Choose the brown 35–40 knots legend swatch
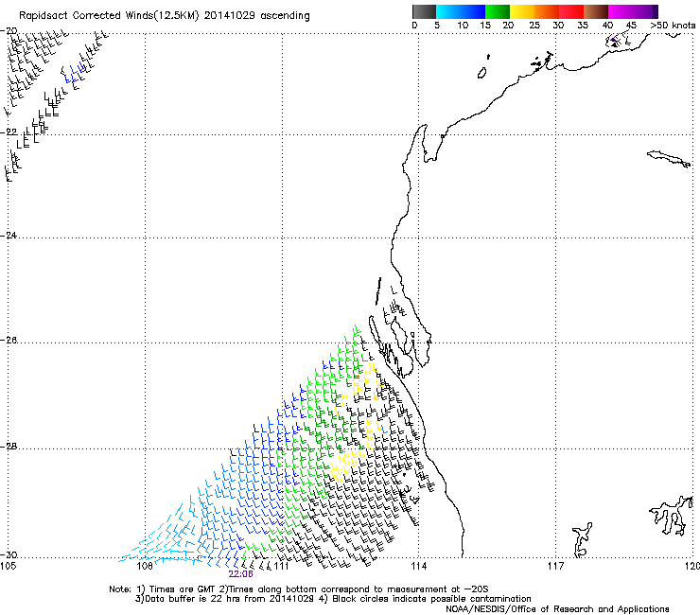Viewport: 700px width, 615px height. point(596,11)
